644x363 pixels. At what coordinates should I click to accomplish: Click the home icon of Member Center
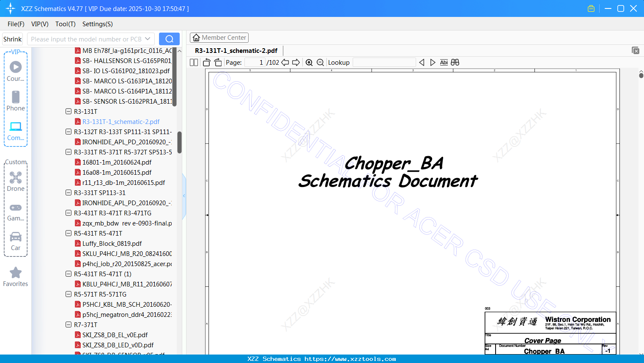click(x=196, y=38)
